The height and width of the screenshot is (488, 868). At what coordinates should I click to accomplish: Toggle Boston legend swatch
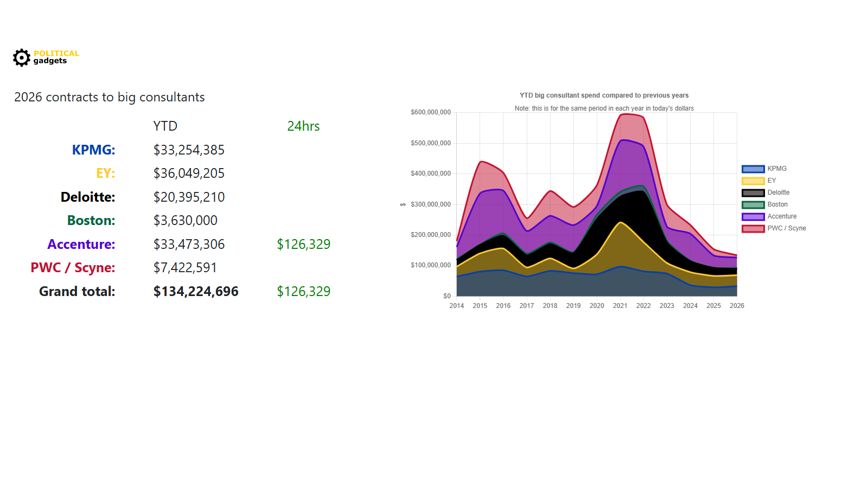[753, 204]
